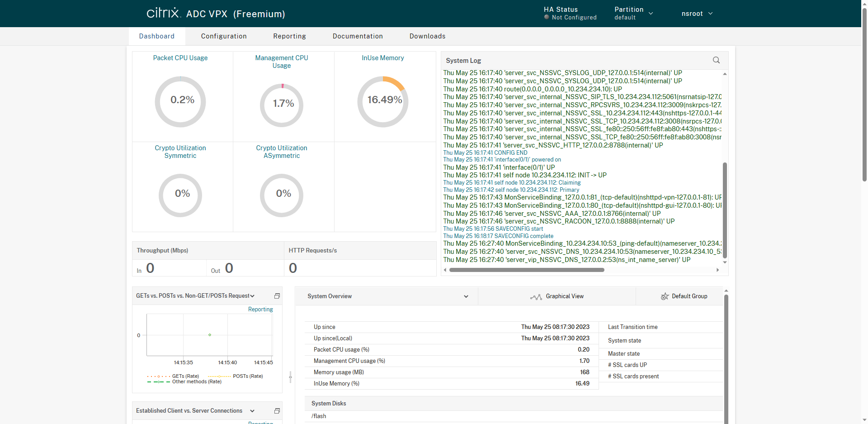868x424 pixels.
Task: Switch to the Configuration tab
Action: tap(224, 36)
